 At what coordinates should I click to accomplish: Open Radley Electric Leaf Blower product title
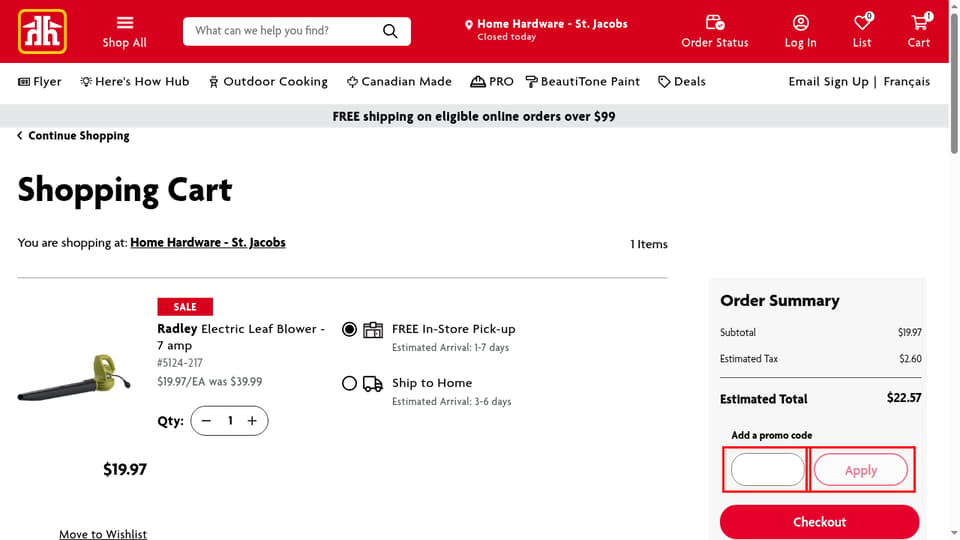(241, 337)
